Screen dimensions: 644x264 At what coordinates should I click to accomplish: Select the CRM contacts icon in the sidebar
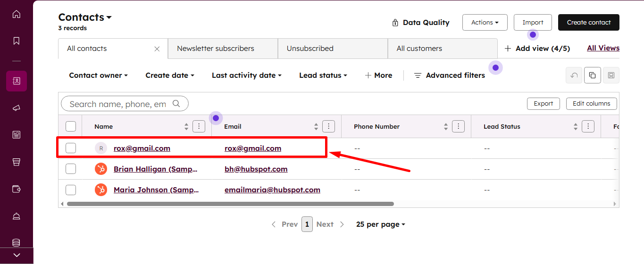click(17, 81)
